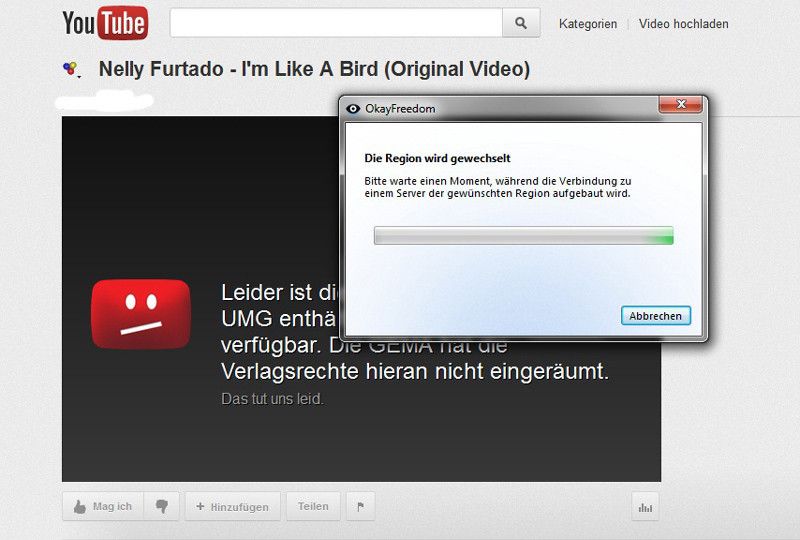Click the video title Nelly Furtado text

(314, 69)
